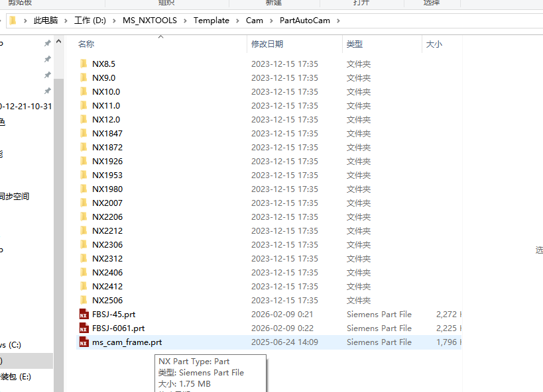This screenshot has width=543, height=392.
Task: Select the (C:) drive in navigation pane
Action: [11, 344]
